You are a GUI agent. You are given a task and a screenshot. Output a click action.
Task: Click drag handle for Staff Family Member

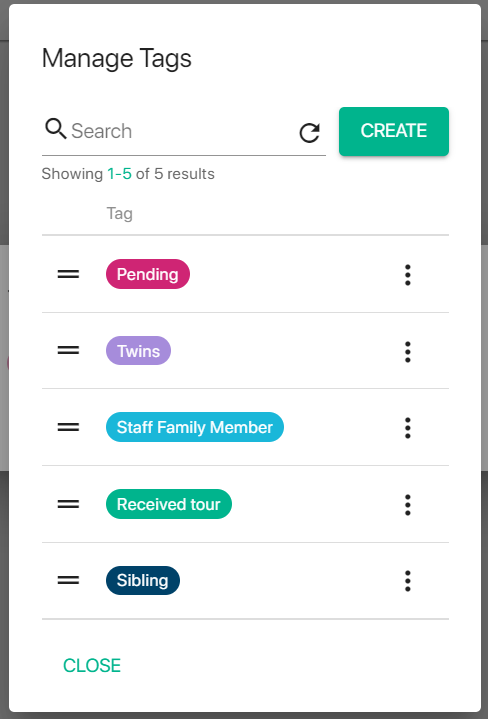[68, 427]
